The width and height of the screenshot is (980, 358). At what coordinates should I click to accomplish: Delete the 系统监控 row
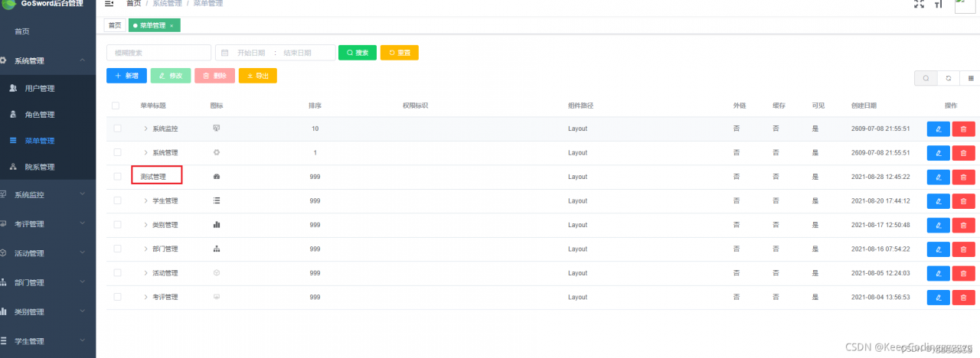coord(963,129)
